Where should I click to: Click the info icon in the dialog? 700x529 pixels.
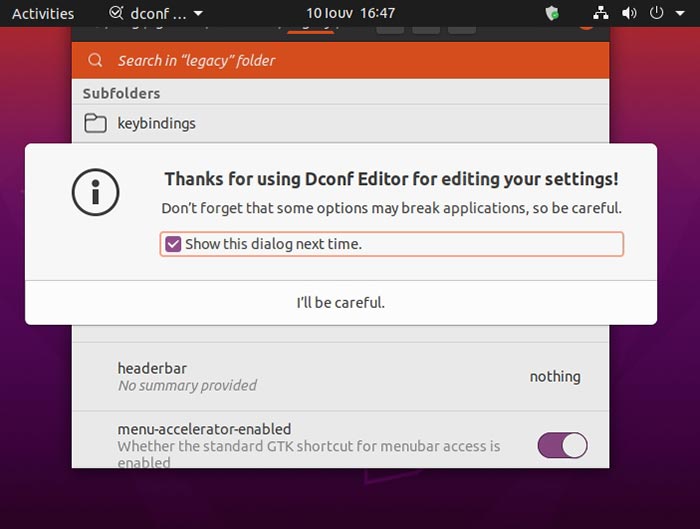coord(95,192)
